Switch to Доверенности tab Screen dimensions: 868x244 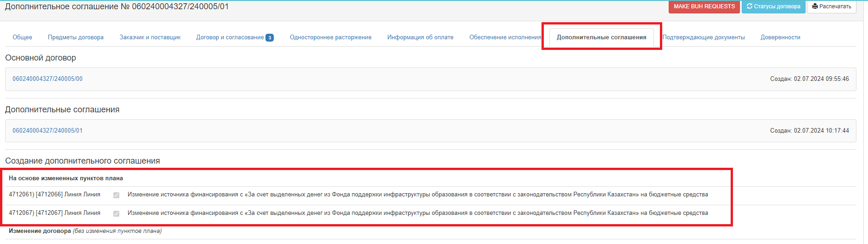pos(781,37)
